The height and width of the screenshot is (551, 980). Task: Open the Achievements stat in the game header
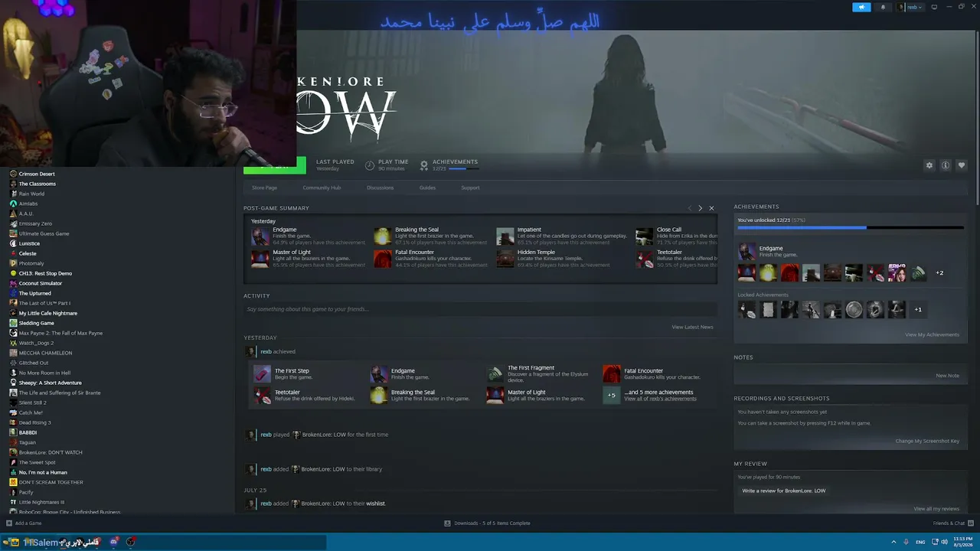(449, 165)
